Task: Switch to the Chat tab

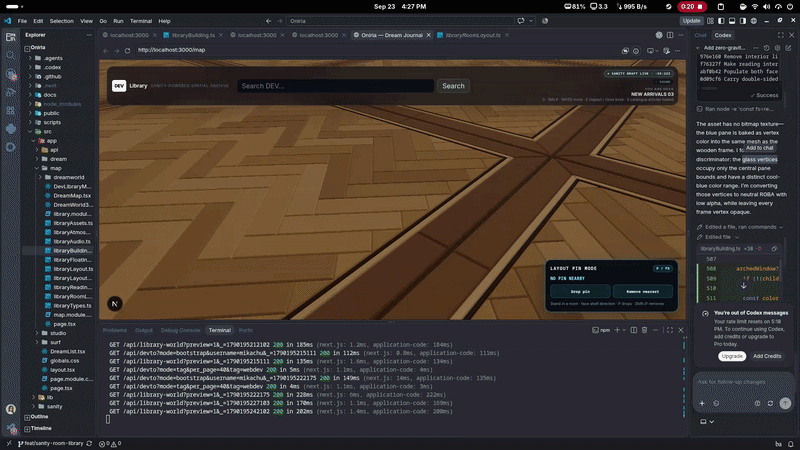Action: pos(700,35)
